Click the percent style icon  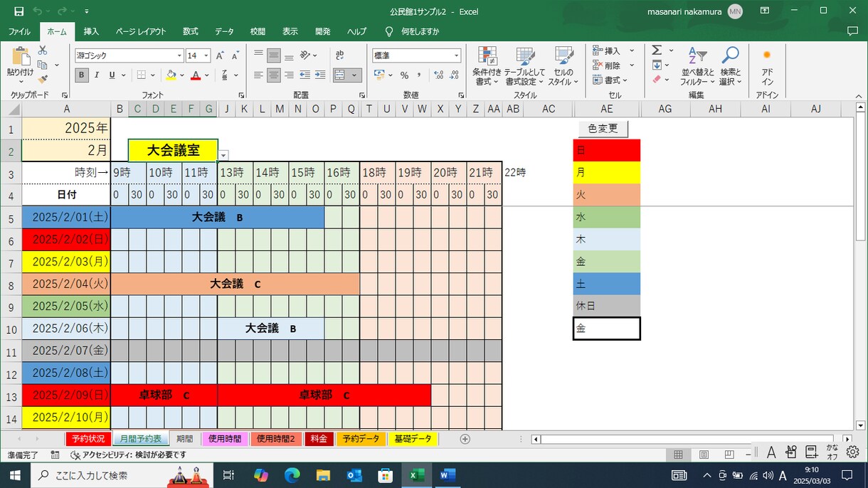coord(404,75)
